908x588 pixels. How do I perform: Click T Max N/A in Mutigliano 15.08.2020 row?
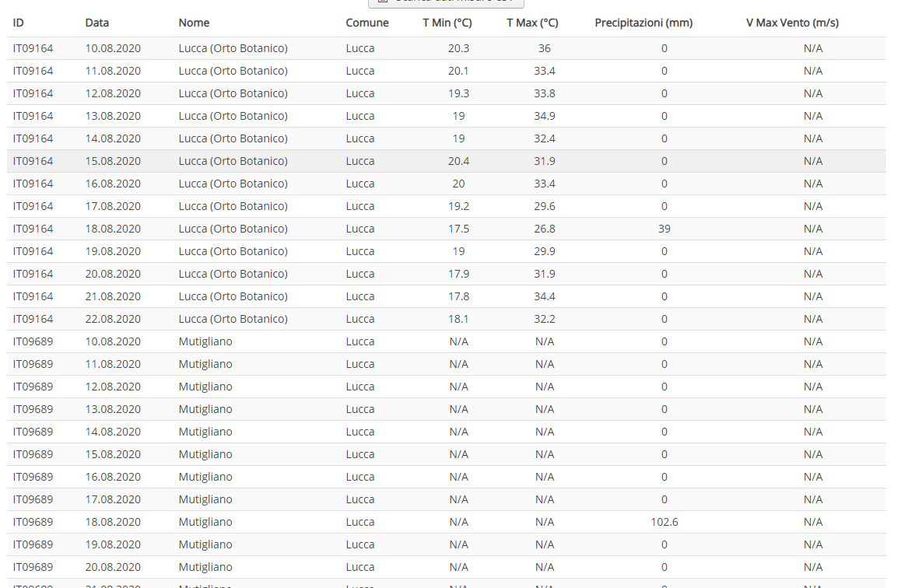(545, 454)
